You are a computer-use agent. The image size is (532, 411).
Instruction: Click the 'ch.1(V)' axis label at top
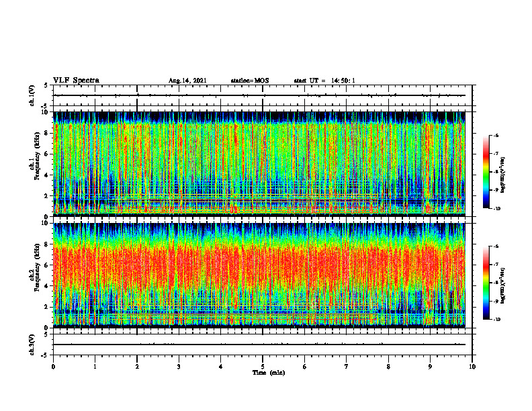pyautogui.click(x=32, y=95)
